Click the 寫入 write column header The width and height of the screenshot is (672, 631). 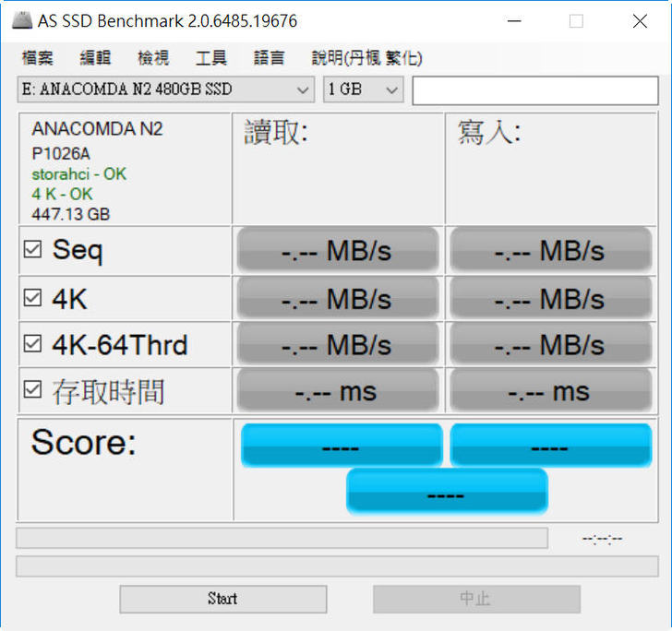[x=489, y=132]
